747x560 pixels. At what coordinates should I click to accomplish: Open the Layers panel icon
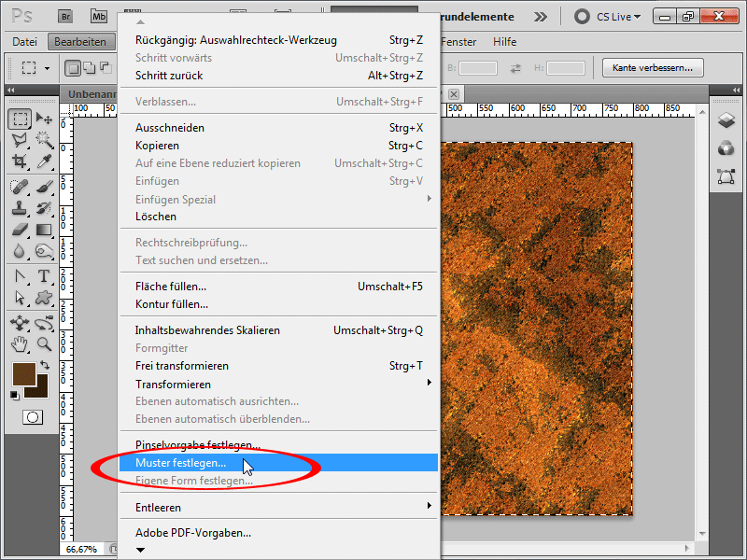(x=726, y=120)
